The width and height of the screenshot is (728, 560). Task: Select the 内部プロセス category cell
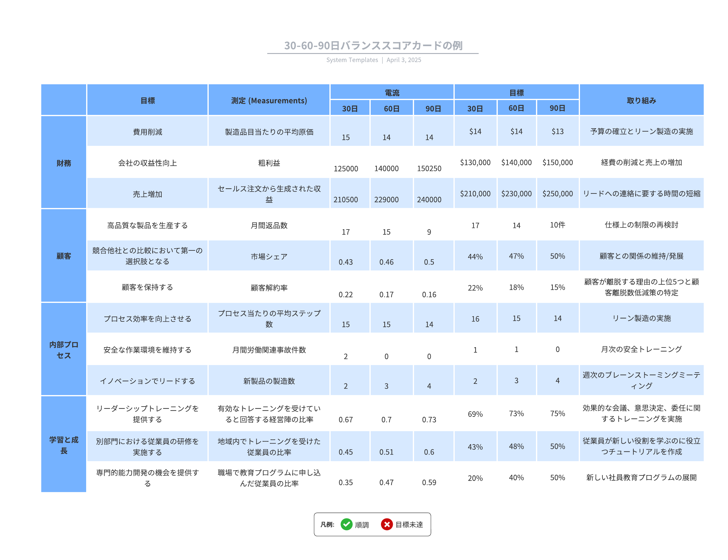coord(64,350)
